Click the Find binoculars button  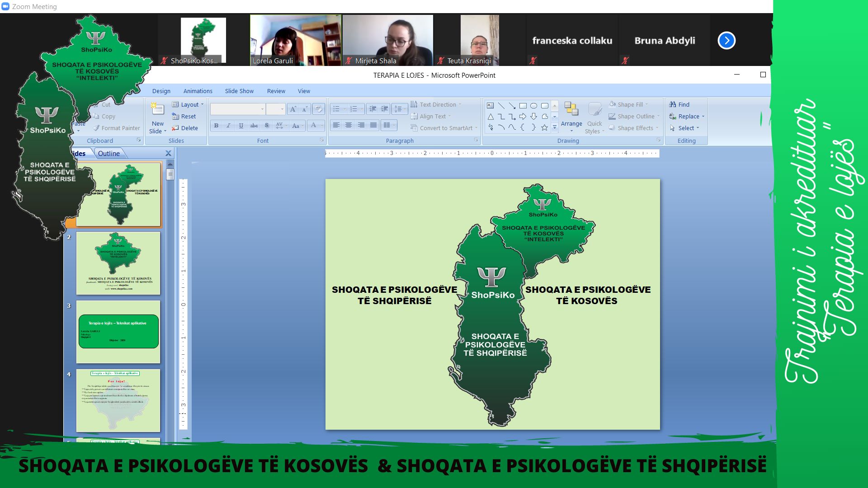coord(679,104)
